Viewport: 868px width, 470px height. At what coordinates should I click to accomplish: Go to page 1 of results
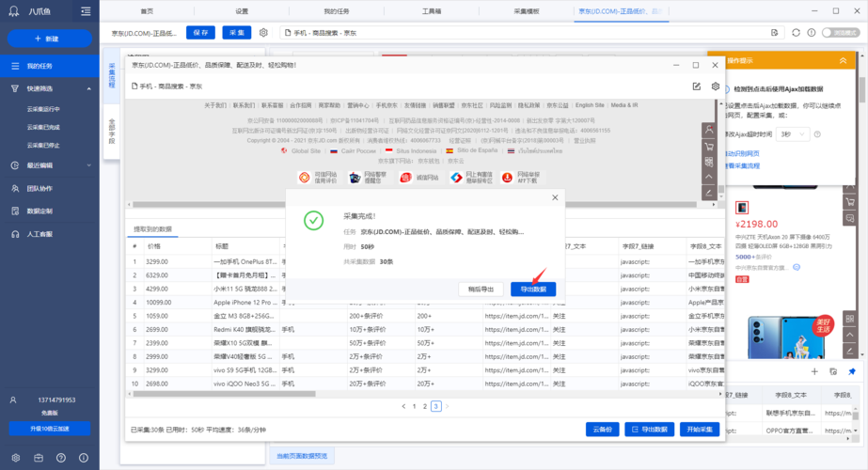click(x=414, y=406)
